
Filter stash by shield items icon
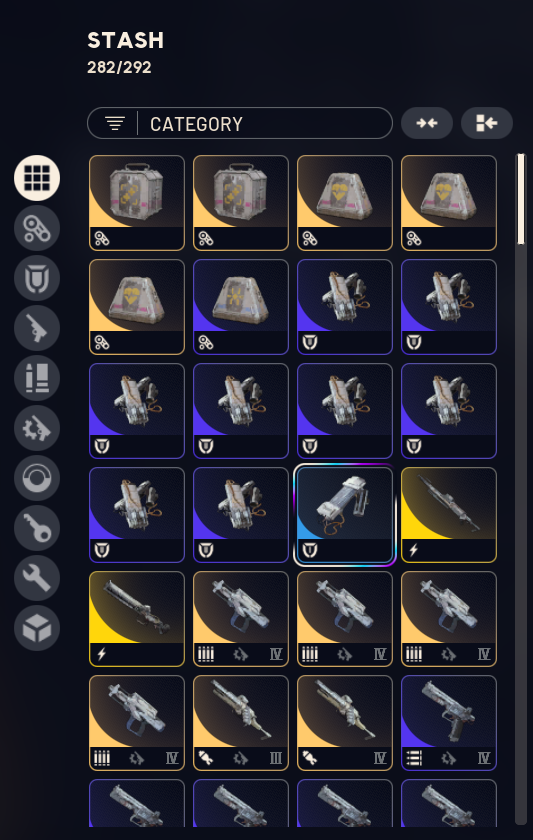[37, 278]
